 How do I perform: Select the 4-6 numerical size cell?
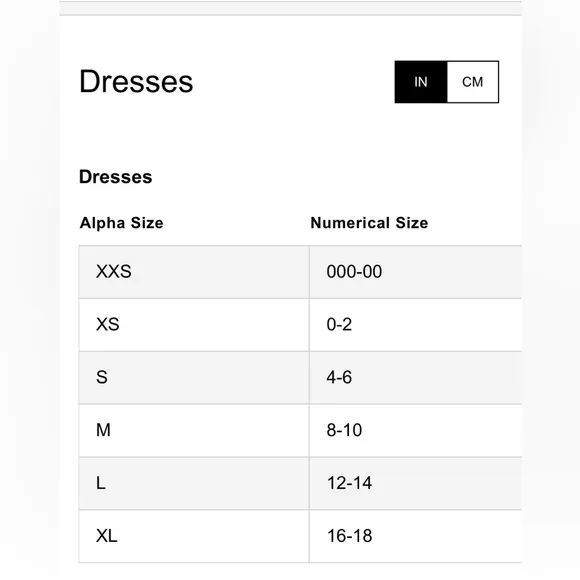[x=415, y=378]
